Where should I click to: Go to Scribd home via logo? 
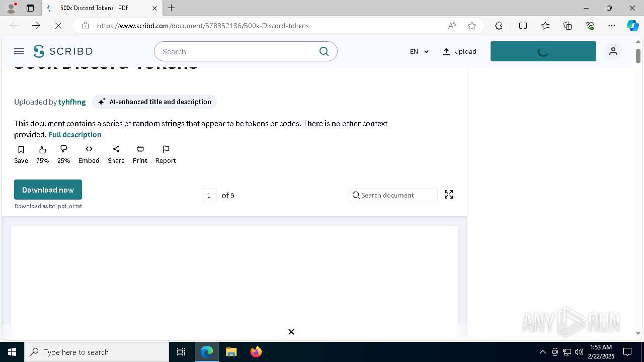coord(63,51)
